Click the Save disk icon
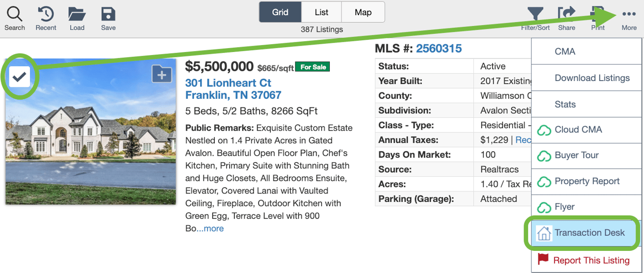 point(108,15)
